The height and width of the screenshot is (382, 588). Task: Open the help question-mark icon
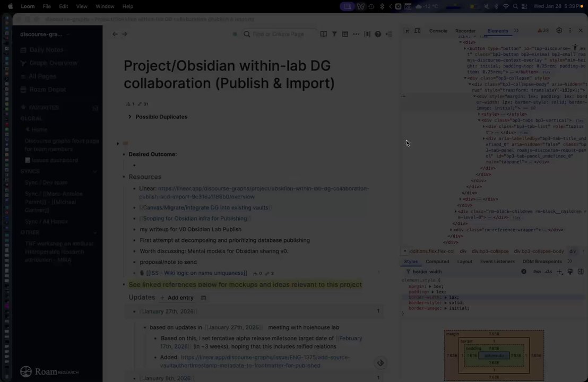click(378, 34)
